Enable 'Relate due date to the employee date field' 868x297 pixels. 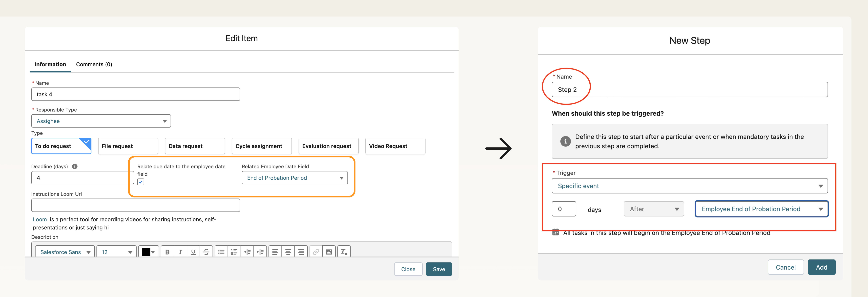(141, 182)
